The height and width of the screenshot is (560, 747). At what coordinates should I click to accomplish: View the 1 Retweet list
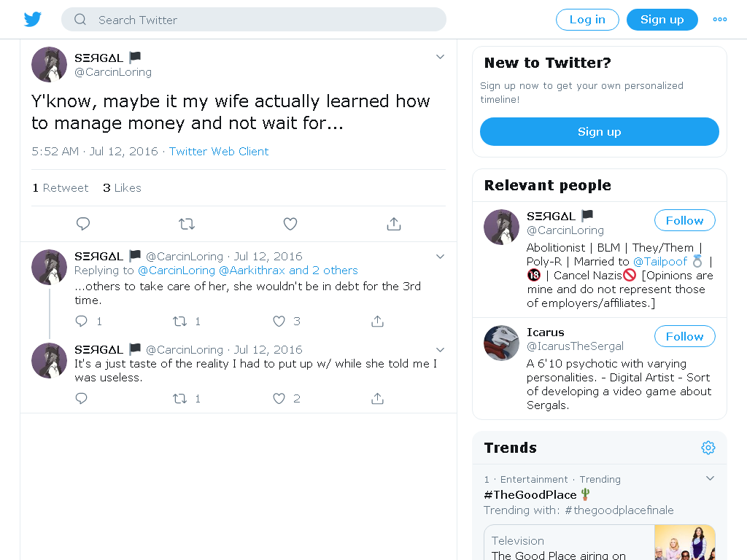(x=61, y=187)
